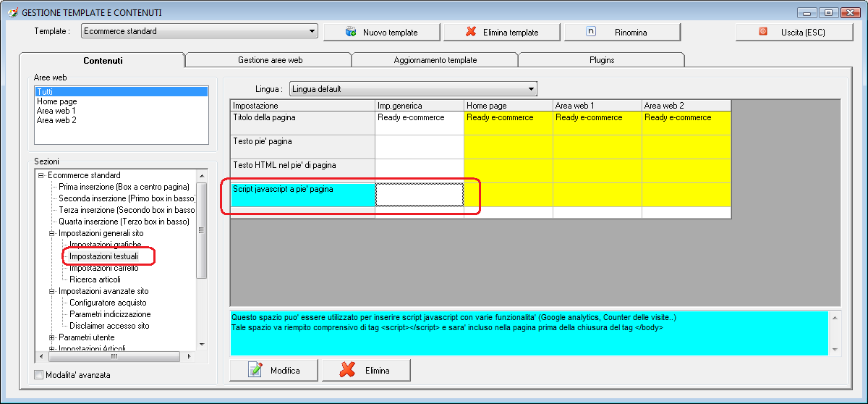Open the Plugins tab

click(x=601, y=60)
